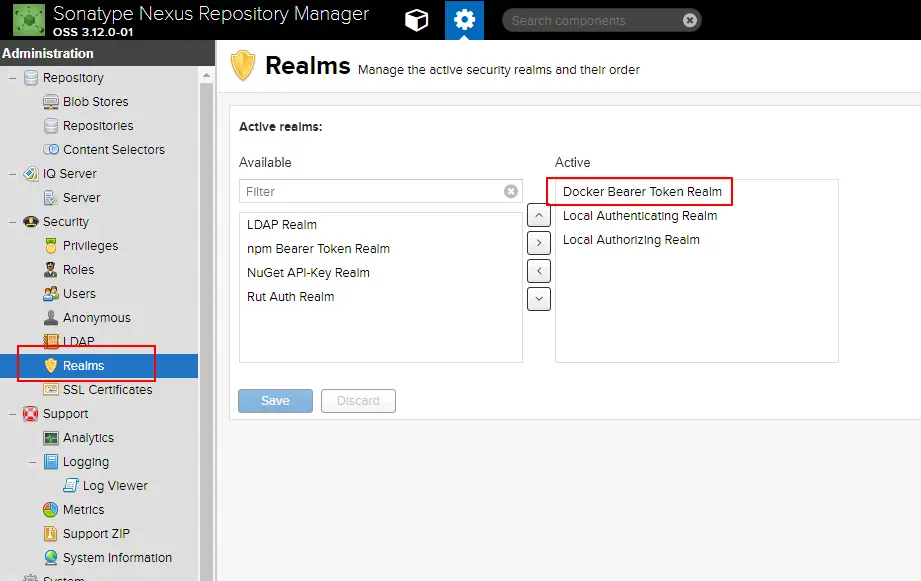Viewport: 921px width, 581px height.
Task: Open the Administration gear icon
Action: coord(464,20)
